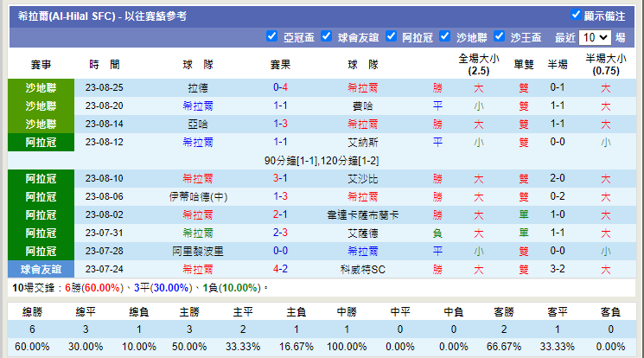Image resolution: width=644 pixels, height=358 pixels.
Task: Click date 23-08-25
Action: point(105,87)
